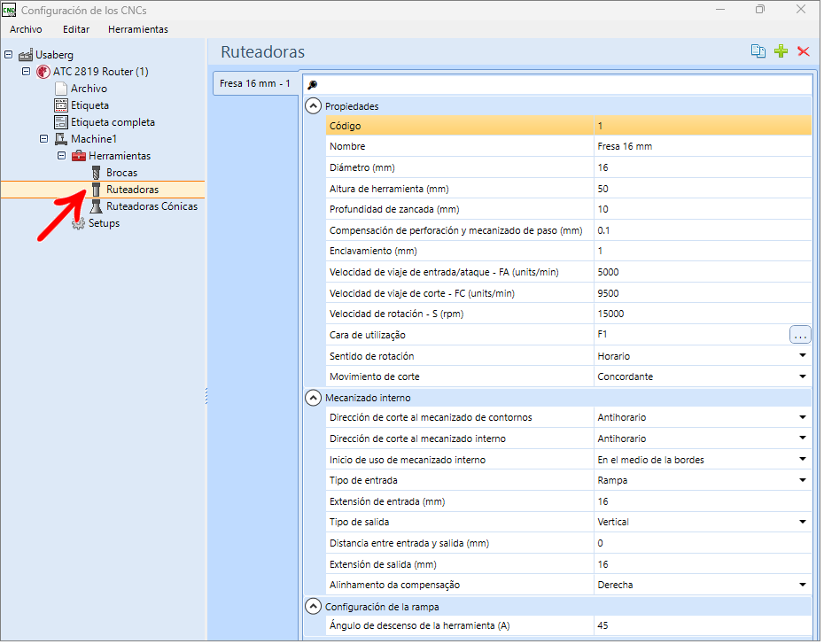
Task: Select Ruteadoras Cónicas in the tree
Action: [x=152, y=206]
